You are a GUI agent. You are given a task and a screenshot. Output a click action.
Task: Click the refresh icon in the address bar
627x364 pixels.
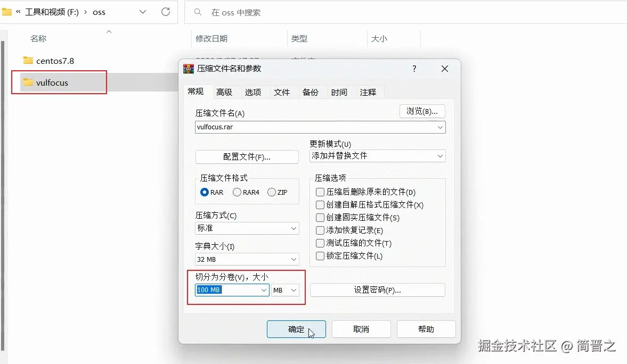coord(165,11)
